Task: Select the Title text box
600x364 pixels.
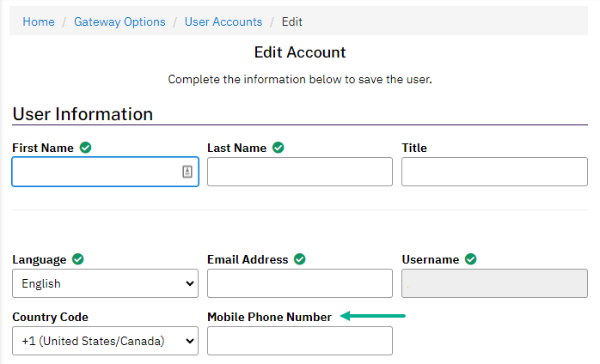Action: (494, 172)
